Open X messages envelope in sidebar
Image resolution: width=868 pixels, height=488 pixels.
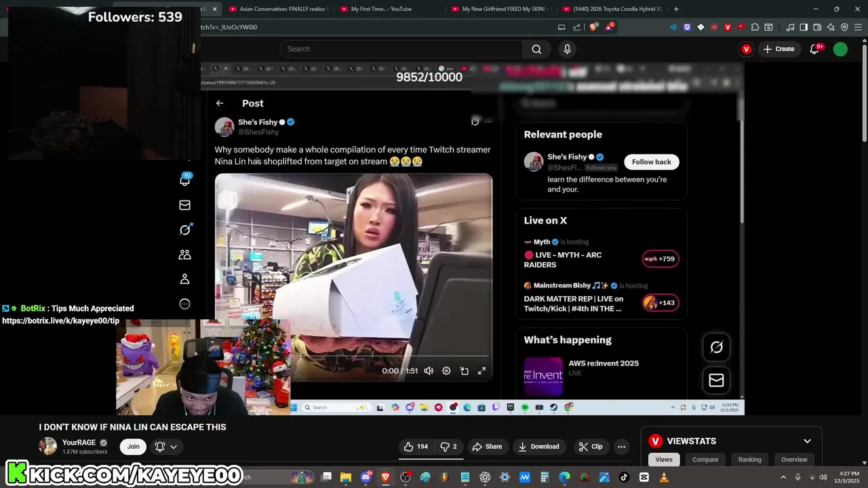(x=184, y=205)
